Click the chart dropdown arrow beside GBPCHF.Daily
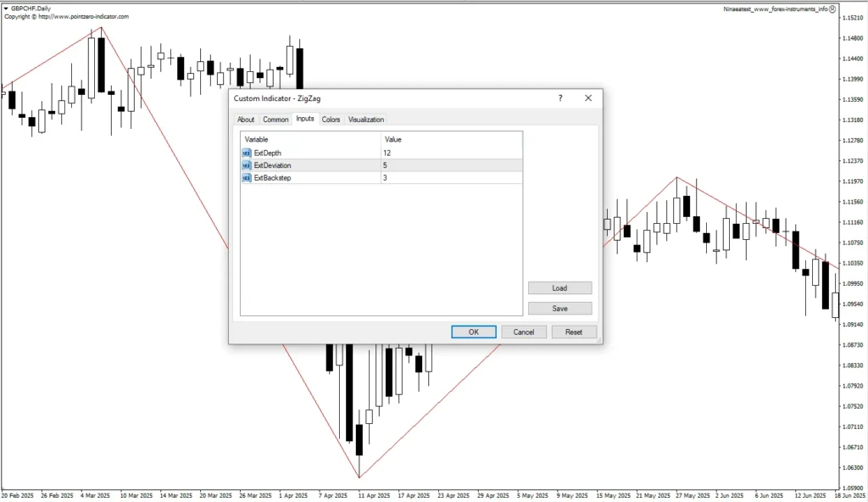This screenshot has width=868, height=502. [x=6, y=8]
